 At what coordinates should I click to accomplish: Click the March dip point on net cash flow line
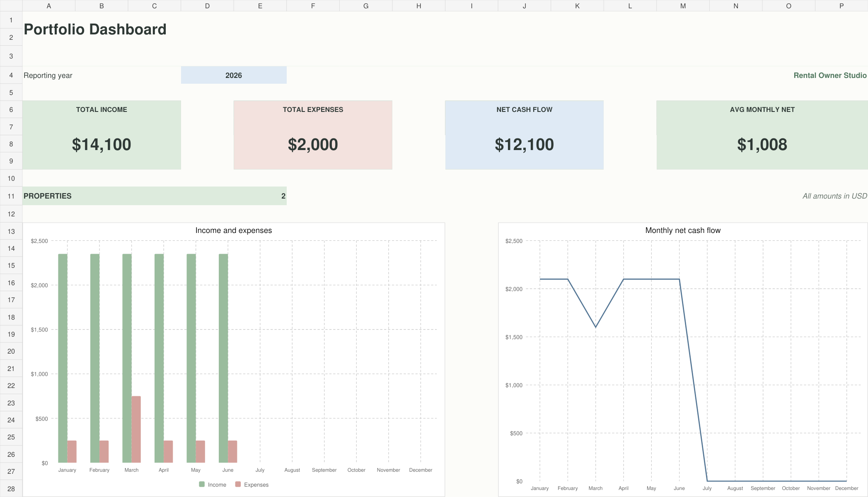click(x=595, y=327)
